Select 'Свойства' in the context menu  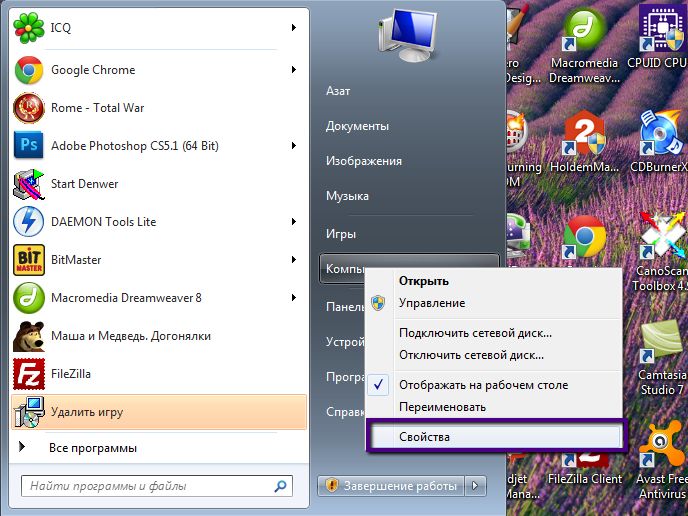(425, 437)
